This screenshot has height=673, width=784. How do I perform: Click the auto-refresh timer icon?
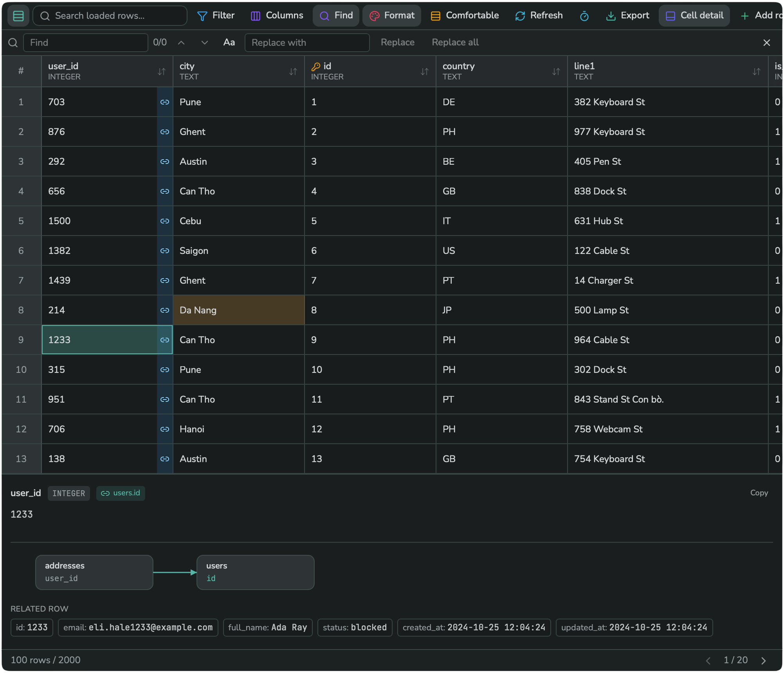pos(584,16)
